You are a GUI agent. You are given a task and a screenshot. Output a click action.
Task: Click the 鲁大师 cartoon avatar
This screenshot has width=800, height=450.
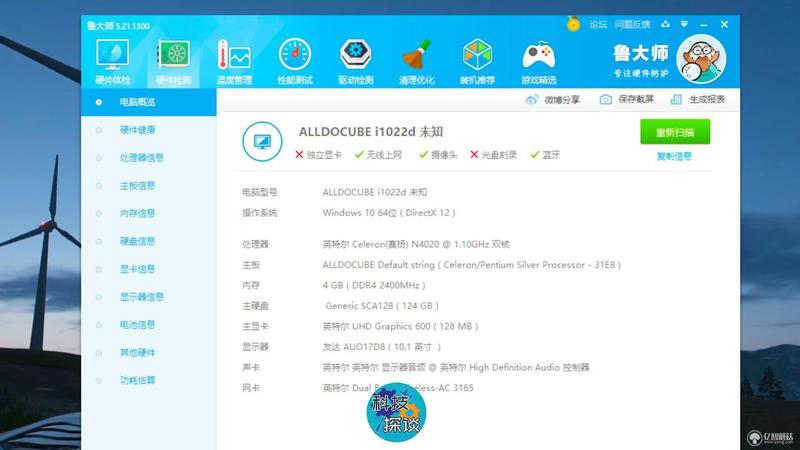tap(701, 59)
